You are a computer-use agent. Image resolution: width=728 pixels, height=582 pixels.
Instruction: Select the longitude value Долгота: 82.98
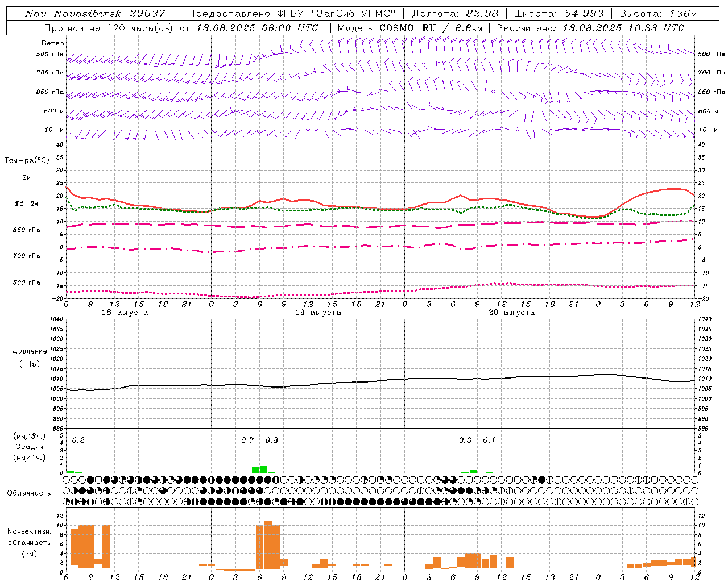(x=455, y=14)
